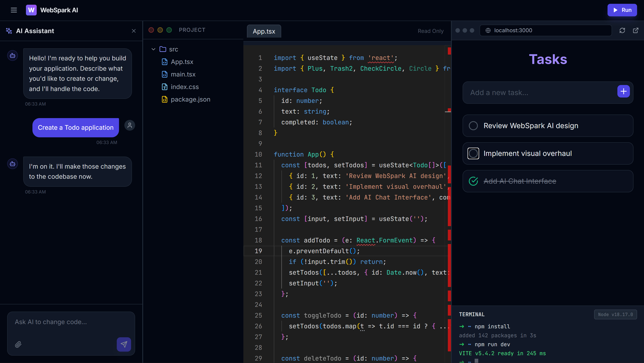Viewport: 644px width, 363px height.
Task: Click the attach file paperclip icon
Action: [x=18, y=344]
